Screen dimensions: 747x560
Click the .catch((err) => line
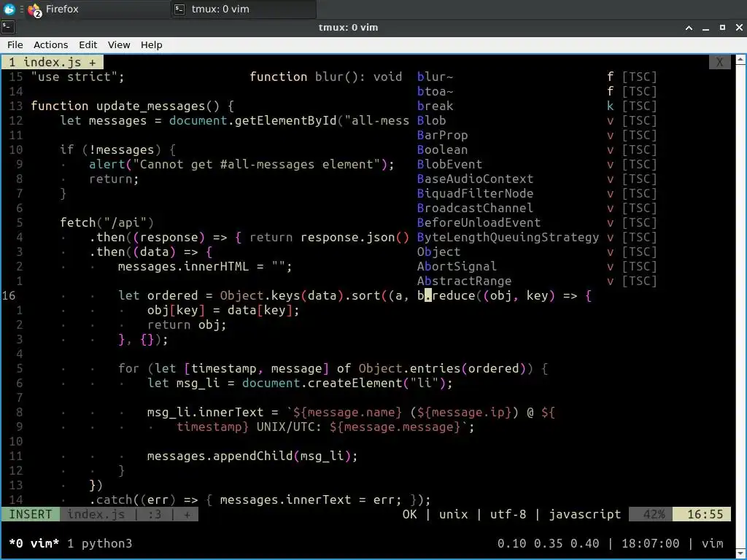pos(260,500)
